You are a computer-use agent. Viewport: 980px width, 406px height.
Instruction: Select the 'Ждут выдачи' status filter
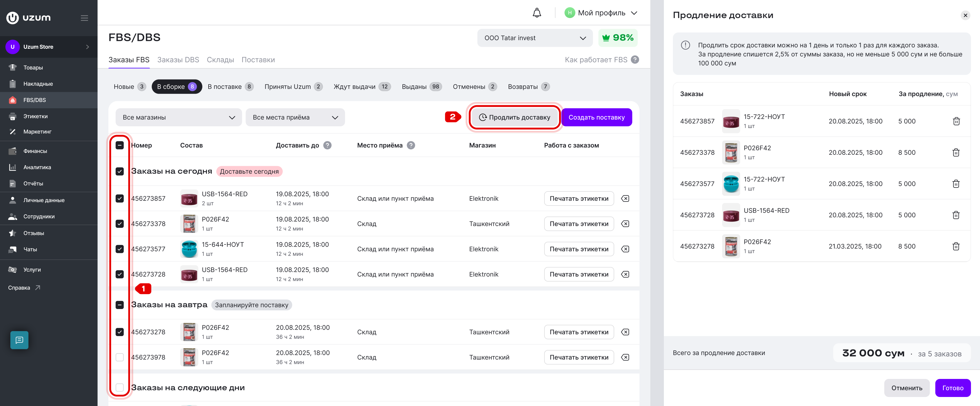(x=362, y=87)
